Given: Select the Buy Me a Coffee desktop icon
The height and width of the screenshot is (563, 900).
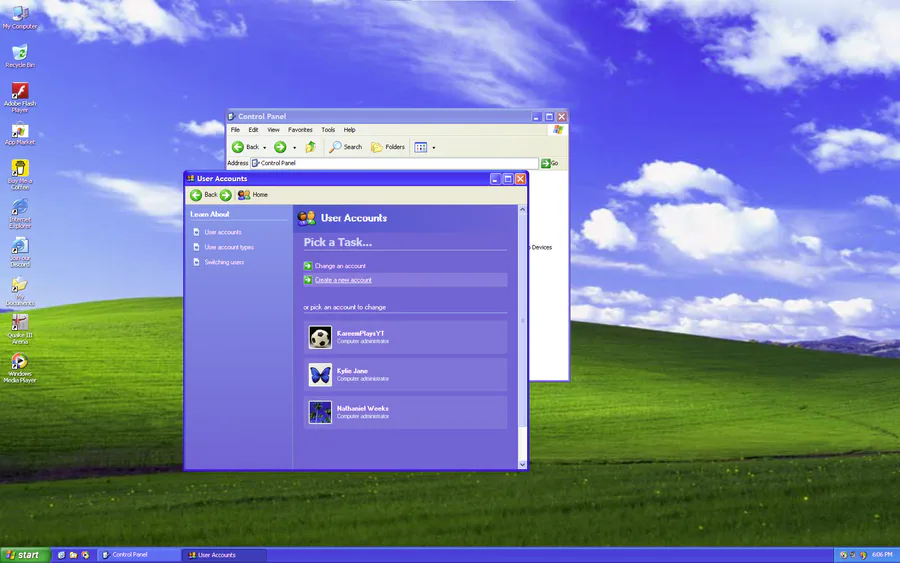Looking at the screenshot, I should point(20,174).
